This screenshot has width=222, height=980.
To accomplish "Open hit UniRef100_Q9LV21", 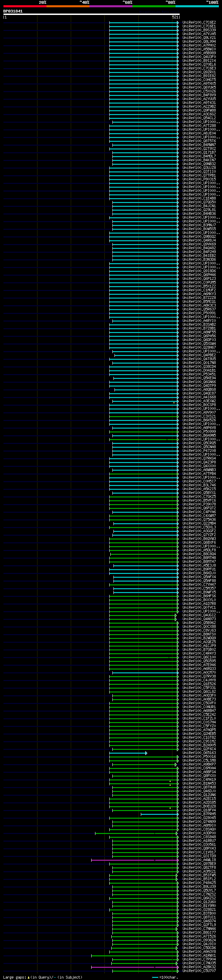I will [x=199, y=38].
